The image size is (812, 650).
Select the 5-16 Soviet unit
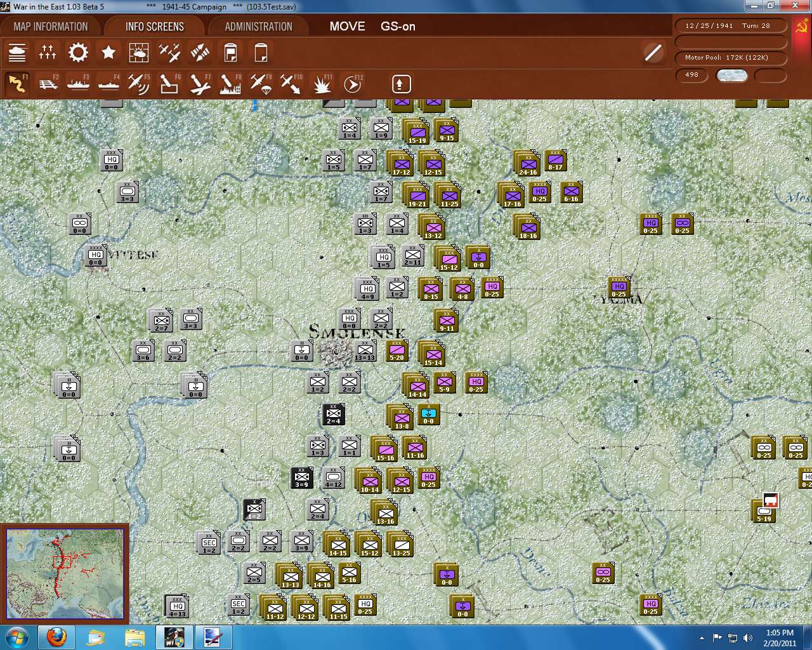click(x=350, y=573)
